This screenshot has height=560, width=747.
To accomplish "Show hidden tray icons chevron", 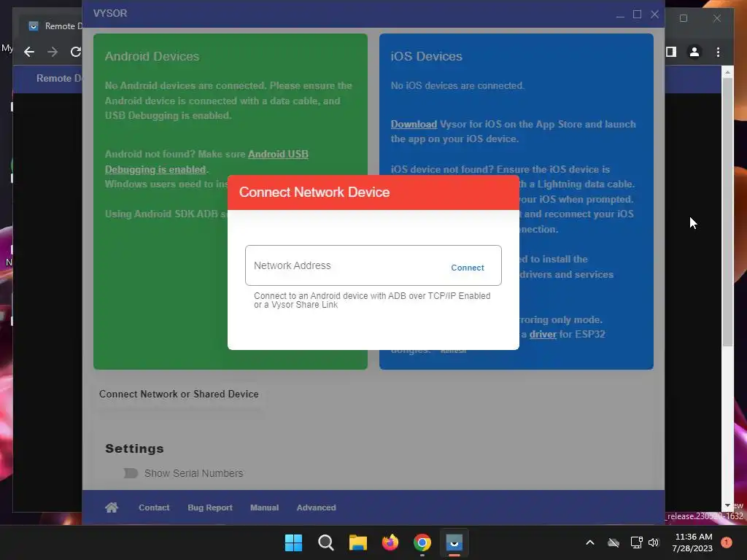I will click(589, 542).
